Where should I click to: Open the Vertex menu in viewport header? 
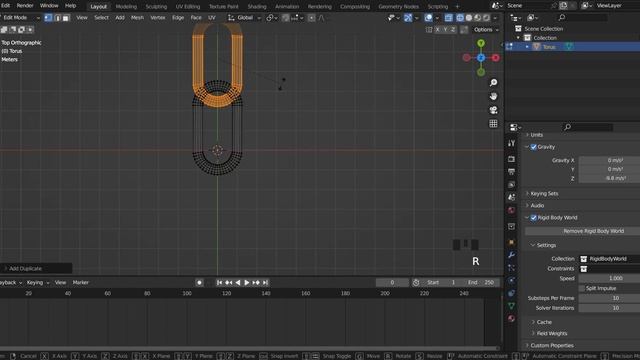point(158,18)
